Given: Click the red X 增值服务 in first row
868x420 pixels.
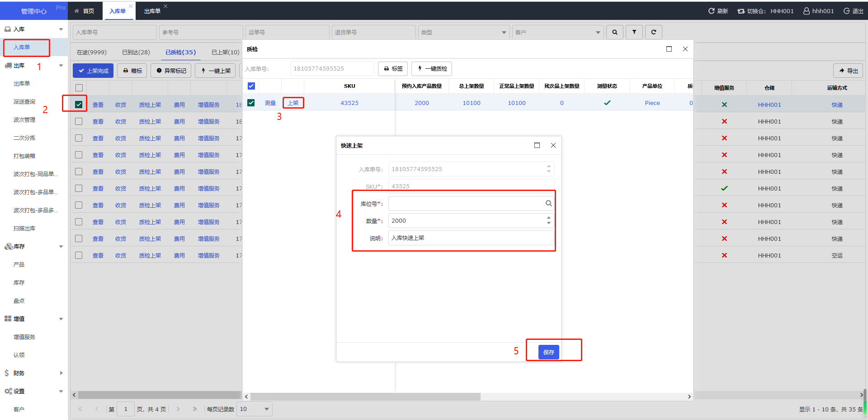Looking at the screenshot, I should pos(724,105).
